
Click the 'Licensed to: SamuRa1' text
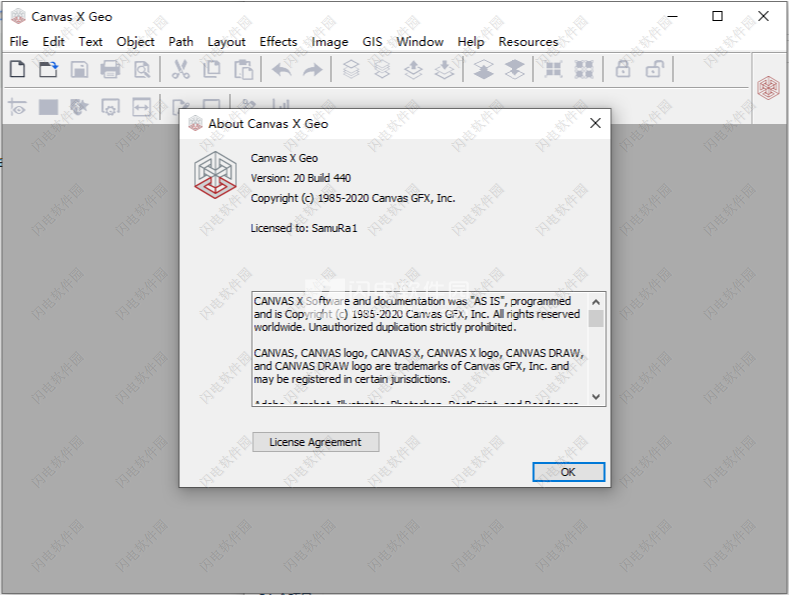[304, 229]
